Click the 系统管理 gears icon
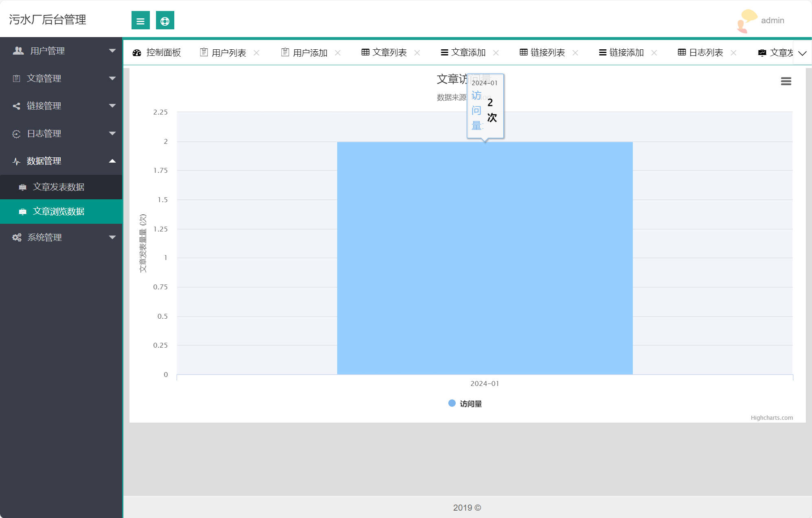 pyautogui.click(x=16, y=237)
